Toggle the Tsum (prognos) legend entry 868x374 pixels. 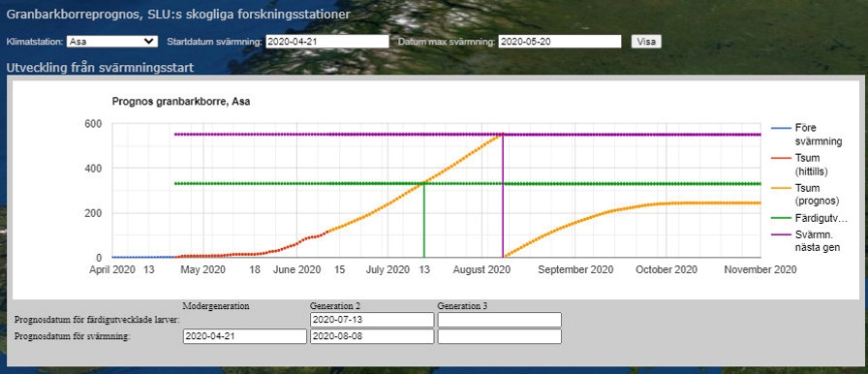[x=800, y=195]
